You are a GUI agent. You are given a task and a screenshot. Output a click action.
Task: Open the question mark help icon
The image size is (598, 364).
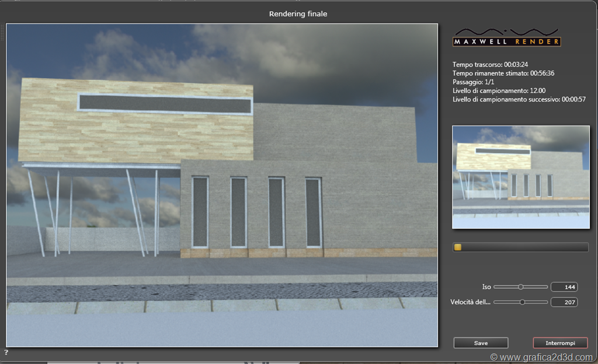coord(6,352)
